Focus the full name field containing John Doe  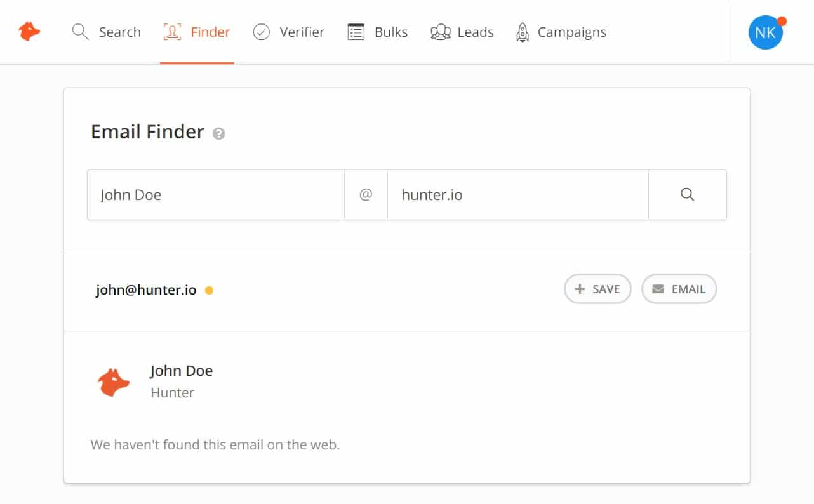[216, 195]
